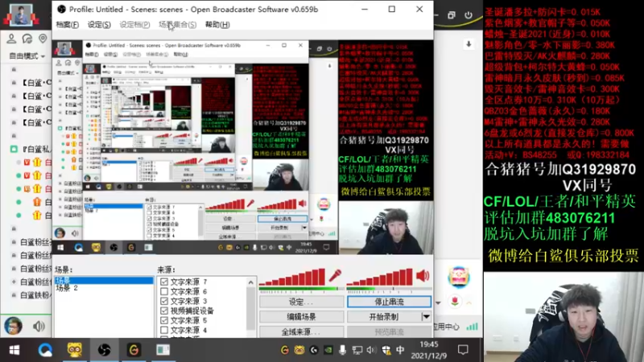Click the microphone tray icon
The height and width of the screenshot is (362, 644).
[342, 350]
